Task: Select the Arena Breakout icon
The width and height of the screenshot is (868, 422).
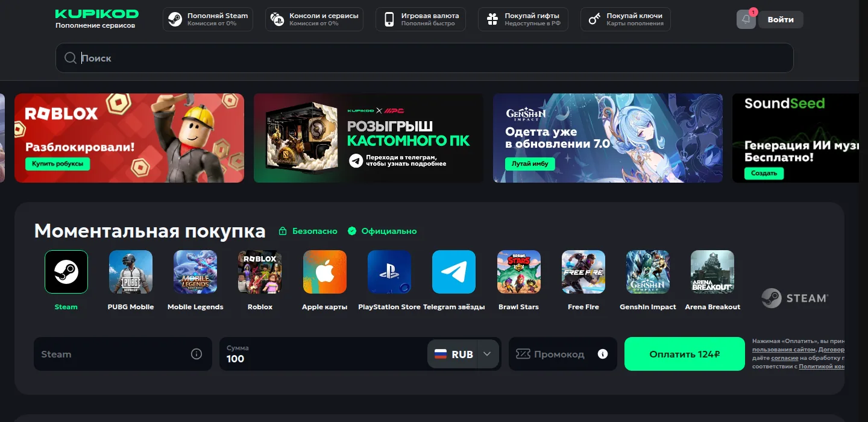Action: click(x=712, y=272)
